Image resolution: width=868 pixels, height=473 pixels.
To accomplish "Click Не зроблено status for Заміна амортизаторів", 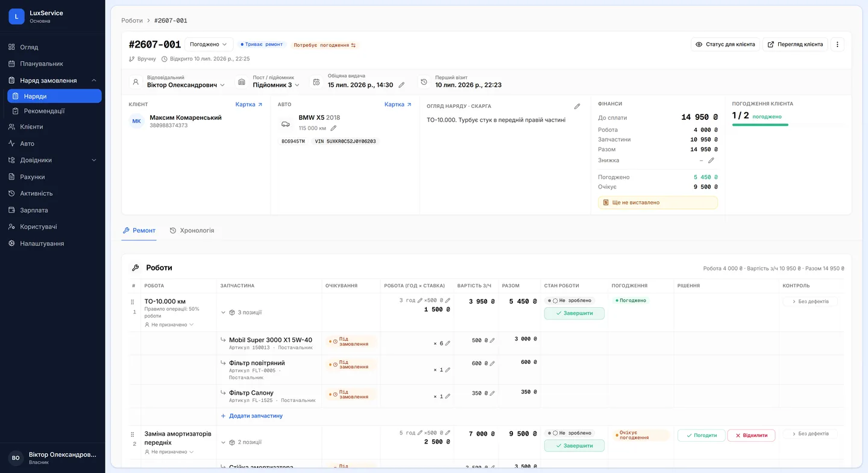I will [x=570, y=433].
